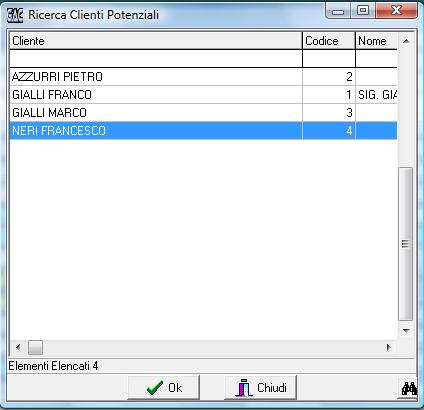Click the horizontal scrollbar right arrow
Viewport: 424px width, 410px height.
coord(389,347)
